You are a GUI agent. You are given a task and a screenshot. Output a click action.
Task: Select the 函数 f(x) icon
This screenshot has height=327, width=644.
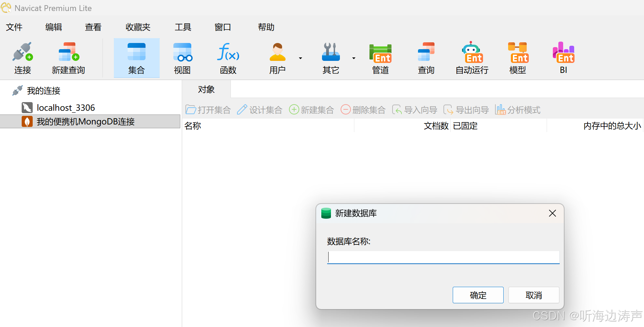(228, 58)
